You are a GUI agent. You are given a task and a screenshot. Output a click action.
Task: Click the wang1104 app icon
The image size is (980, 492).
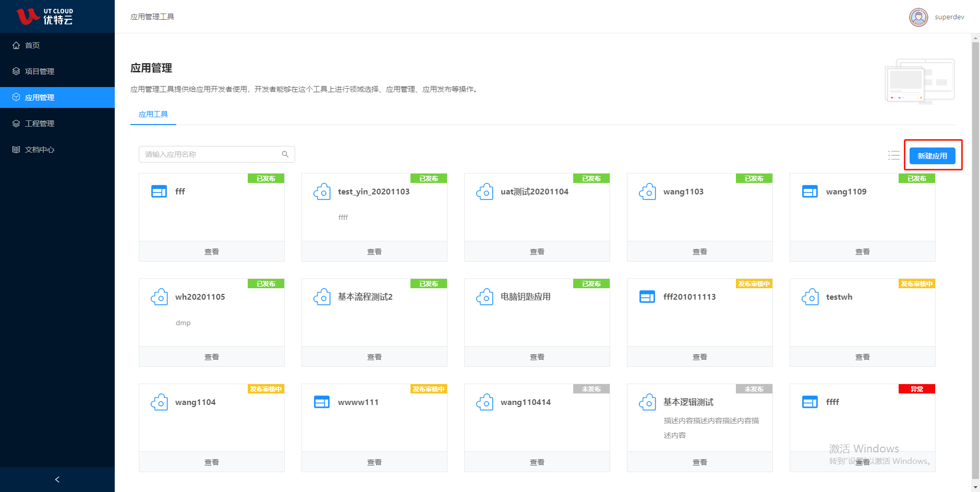click(x=159, y=402)
